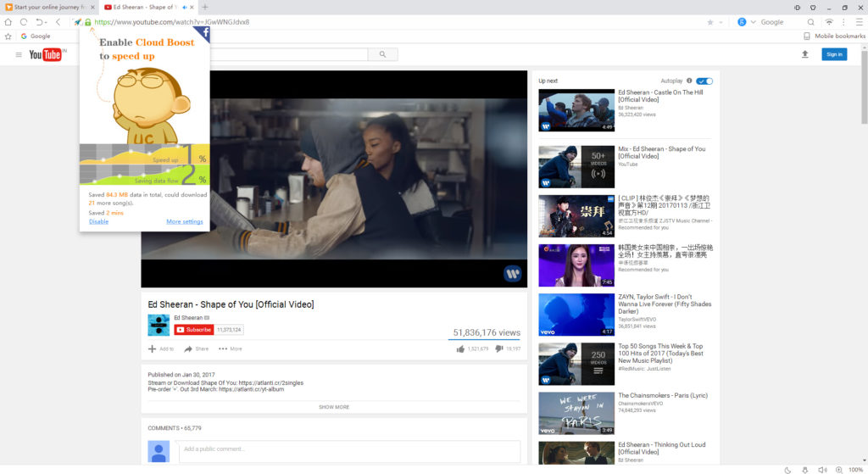The width and height of the screenshot is (868, 474).
Task: Click the Wi-Fi hotspot icon
Action: tap(829, 22)
